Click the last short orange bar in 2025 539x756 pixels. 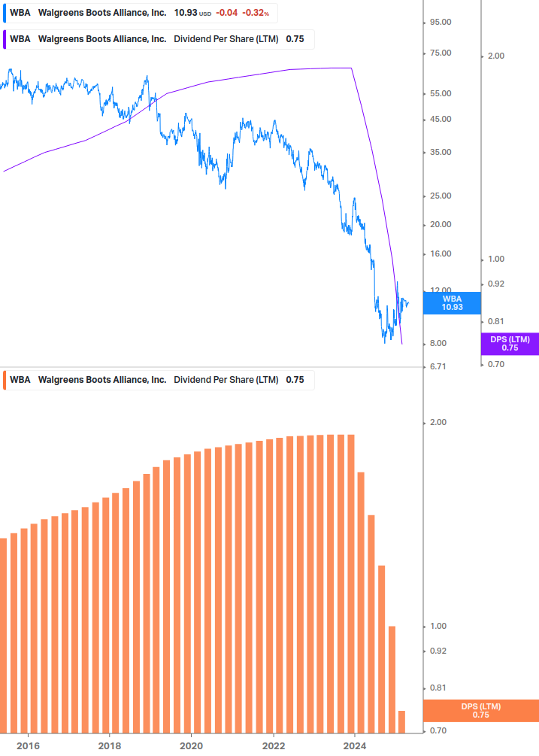tap(401, 721)
